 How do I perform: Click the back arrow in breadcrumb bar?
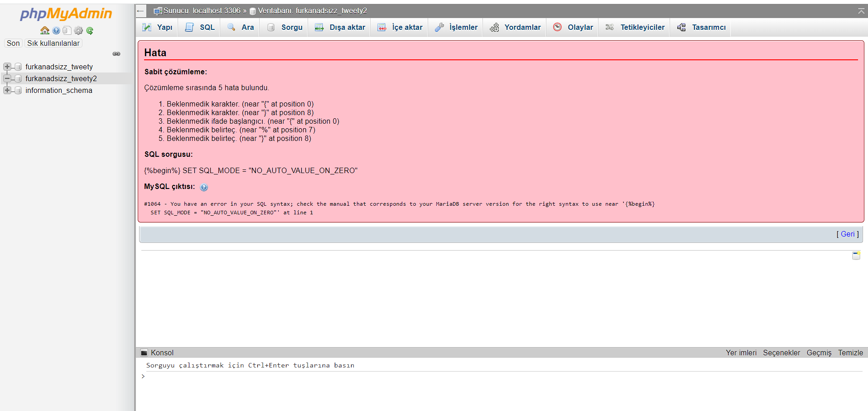pos(140,11)
